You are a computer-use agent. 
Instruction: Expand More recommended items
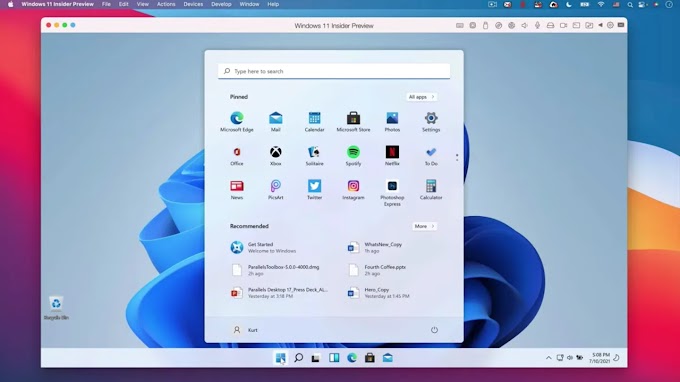point(424,226)
